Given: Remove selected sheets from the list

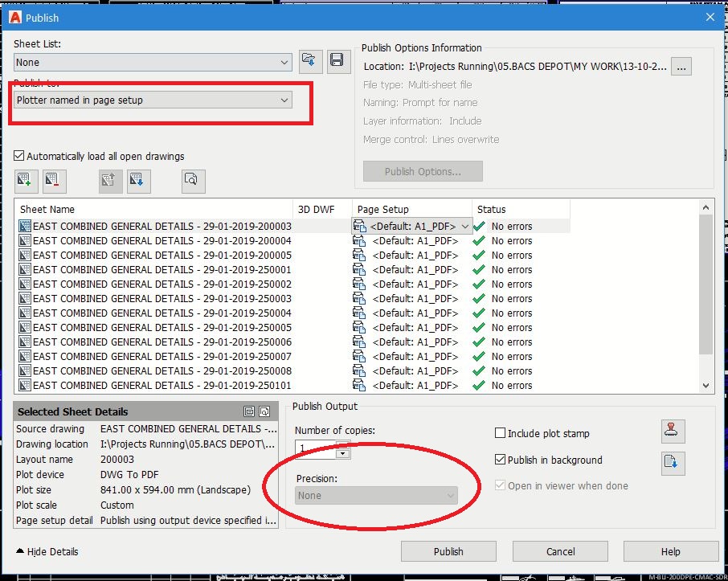Looking at the screenshot, I should pyautogui.click(x=53, y=181).
